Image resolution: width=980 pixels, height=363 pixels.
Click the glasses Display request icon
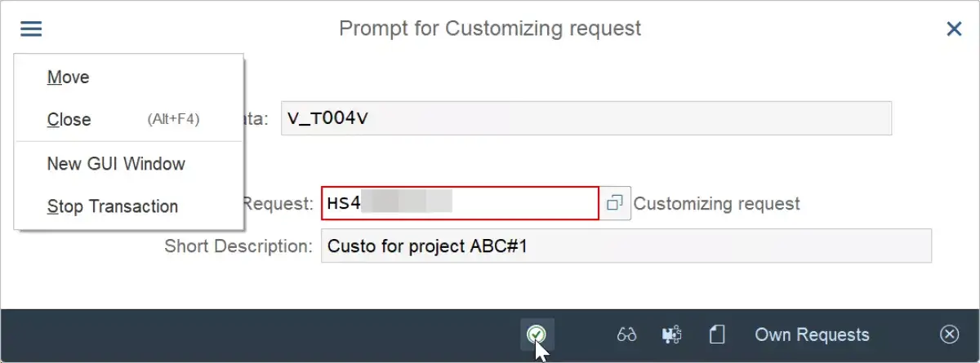pyautogui.click(x=626, y=334)
